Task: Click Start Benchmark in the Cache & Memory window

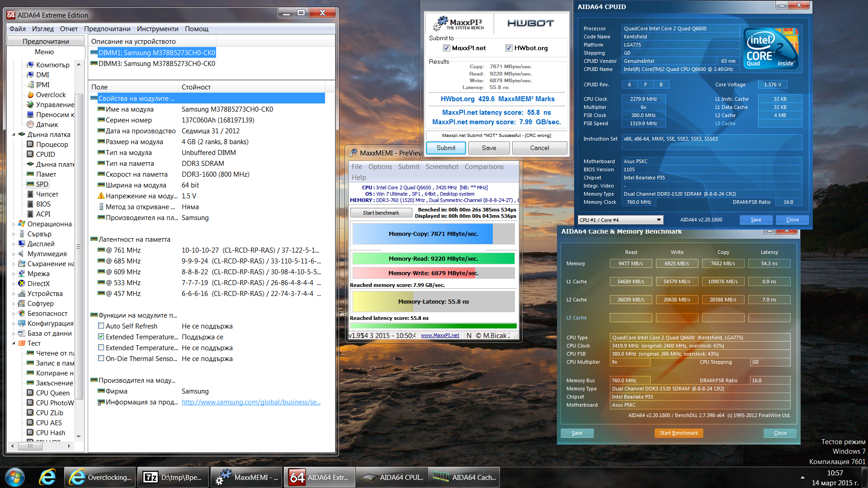Action: coord(679,433)
